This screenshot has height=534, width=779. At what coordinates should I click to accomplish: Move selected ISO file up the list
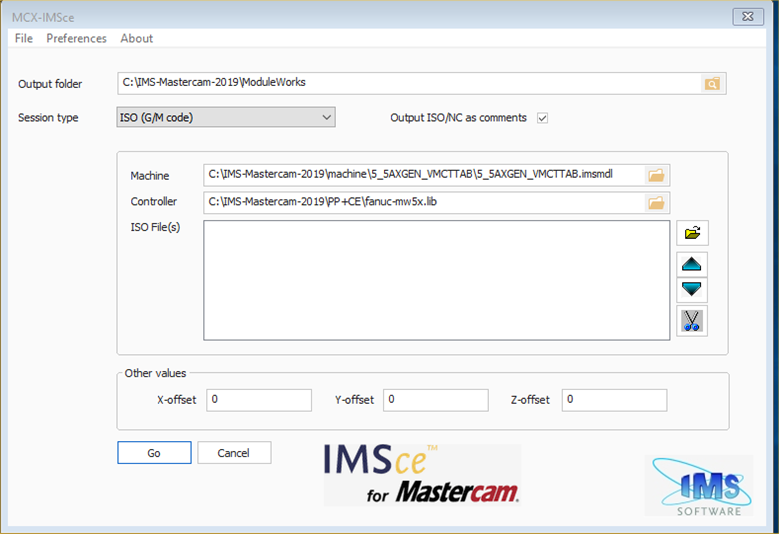pyautogui.click(x=692, y=265)
